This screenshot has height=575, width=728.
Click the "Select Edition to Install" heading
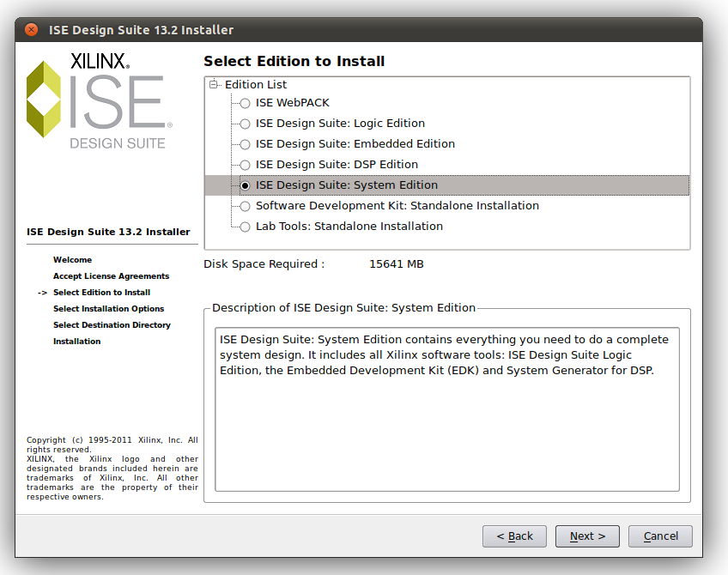click(294, 61)
